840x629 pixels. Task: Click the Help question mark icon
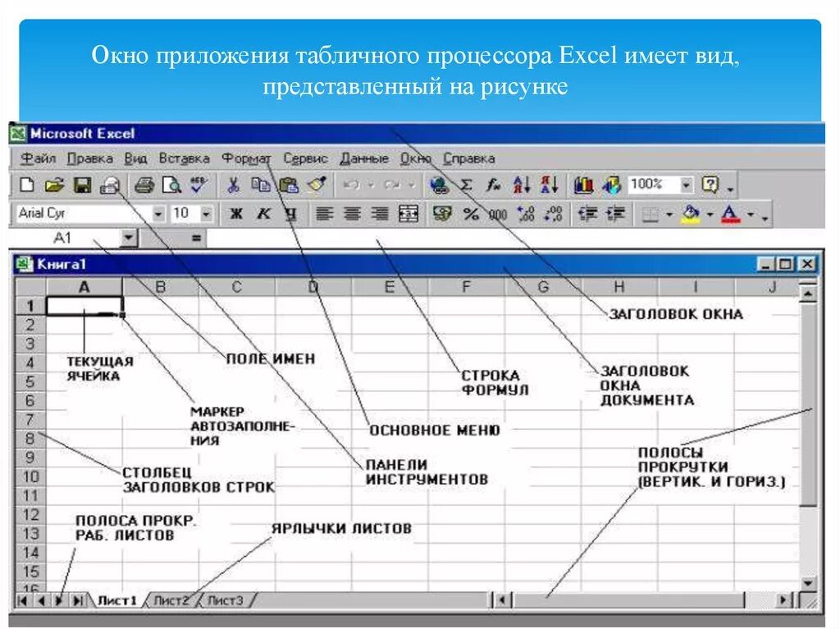click(710, 185)
